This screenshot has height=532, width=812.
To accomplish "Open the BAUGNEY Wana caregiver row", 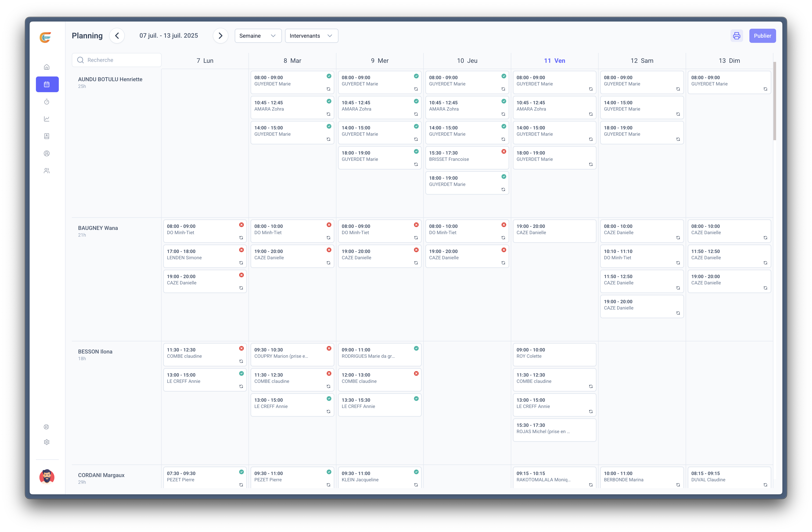I will (x=98, y=228).
